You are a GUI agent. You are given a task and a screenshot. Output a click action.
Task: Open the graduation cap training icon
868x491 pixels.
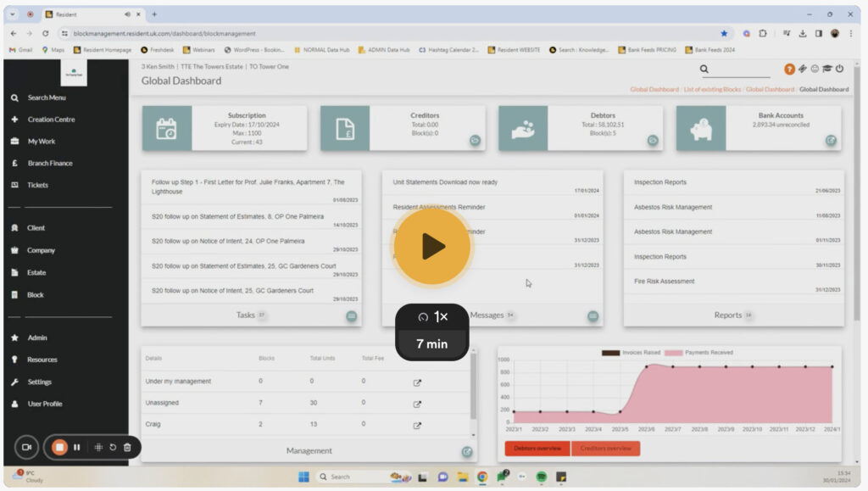click(x=827, y=70)
